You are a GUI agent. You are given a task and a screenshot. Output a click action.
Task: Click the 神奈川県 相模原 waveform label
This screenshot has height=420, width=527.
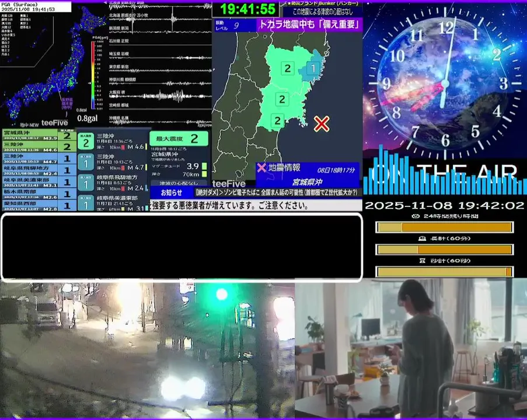point(123,80)
